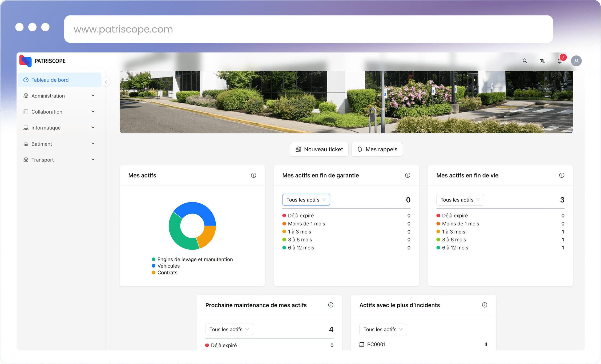
Task: Open Tous les actifs dropdown in fin de vie
Action: pyautogui.click(x=460, y=200)
